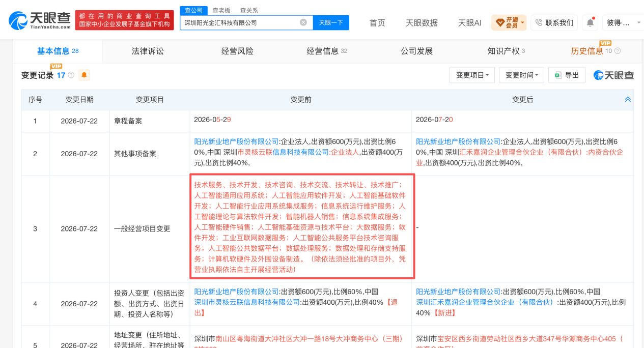Select the 查关系 search tab
This screenshot has height=348, width=644.
[x=249, y=10]
